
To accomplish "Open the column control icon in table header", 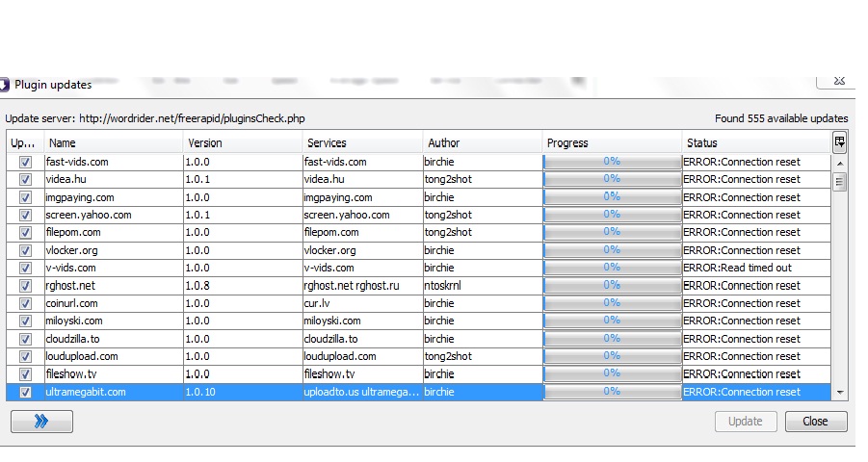I will (x=839, y=142).
